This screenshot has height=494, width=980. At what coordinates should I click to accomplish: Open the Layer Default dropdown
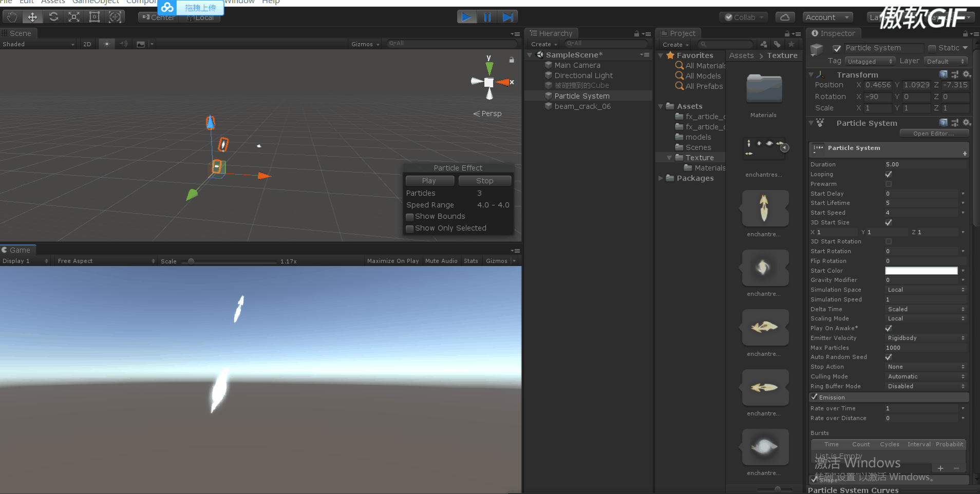pos(946,61)
